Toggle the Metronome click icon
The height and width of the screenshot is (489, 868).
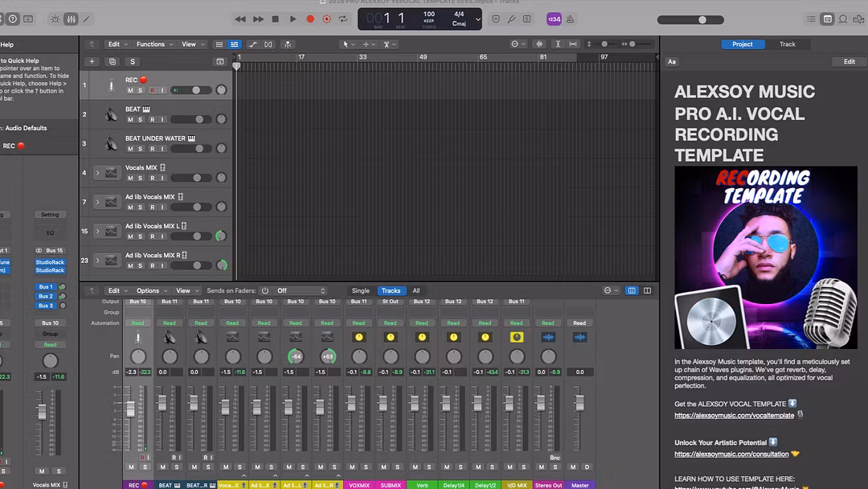[x=570, y=19]
